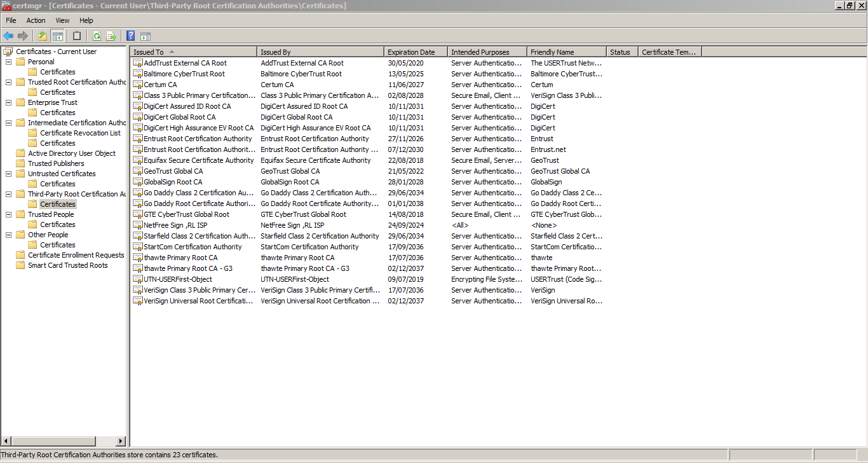
Task: Click the folder icon beside Active Directory User Object
Action: coord(20,153)
